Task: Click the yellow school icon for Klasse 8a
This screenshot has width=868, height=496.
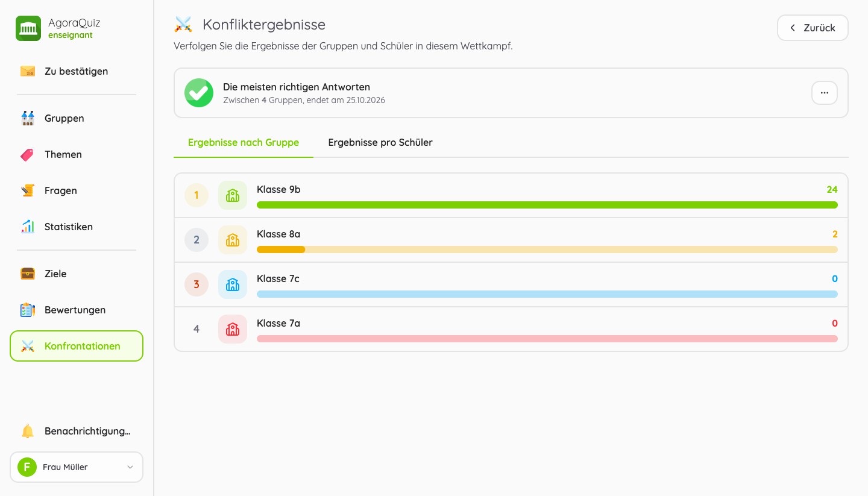Action: point(233,240)
